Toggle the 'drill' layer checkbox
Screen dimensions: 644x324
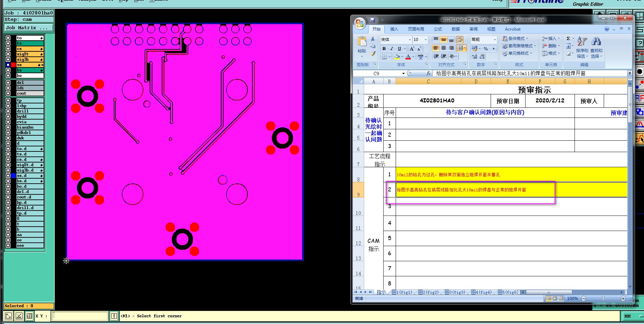(x=8, y=111)
